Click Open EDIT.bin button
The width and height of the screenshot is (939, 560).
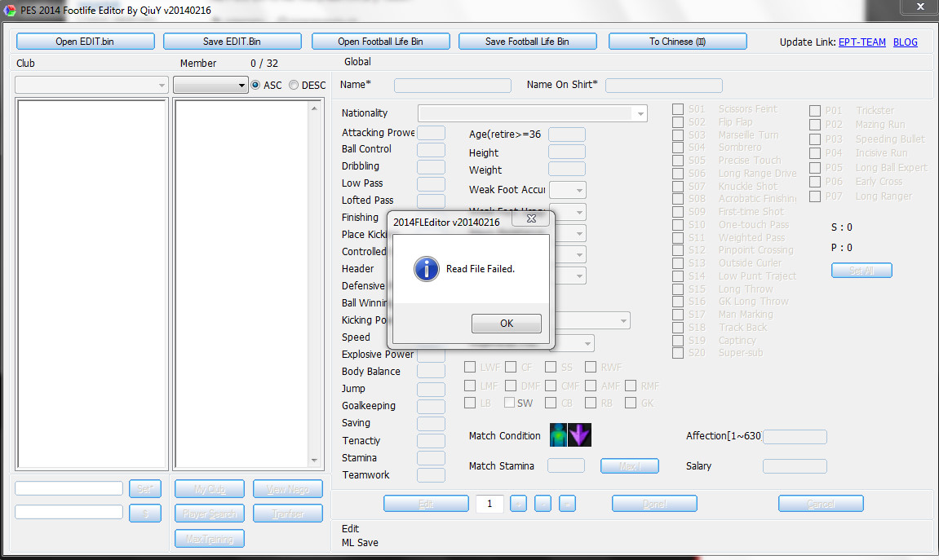85,42
